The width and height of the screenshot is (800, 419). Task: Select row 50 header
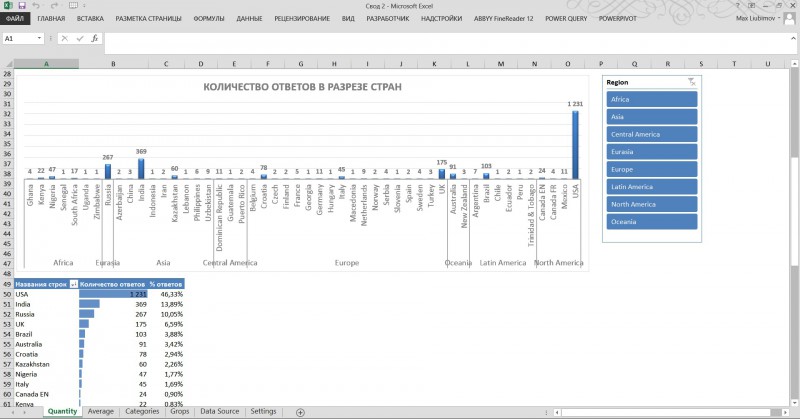coord(7,294)
